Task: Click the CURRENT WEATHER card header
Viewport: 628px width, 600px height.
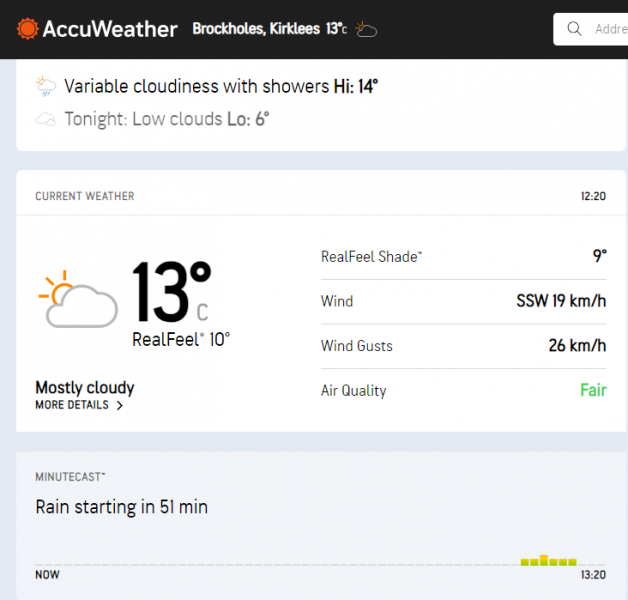Action: click(85, 196)
